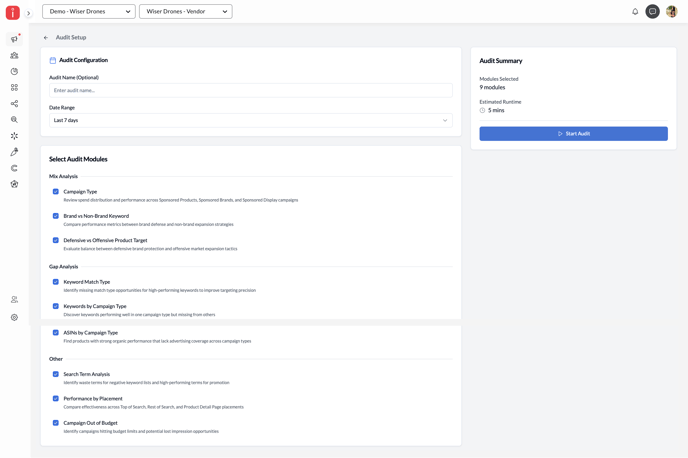Uncheck Campaign Out of Budget
This screenshot has height=458, width=688.
click(x=56, y=423)
